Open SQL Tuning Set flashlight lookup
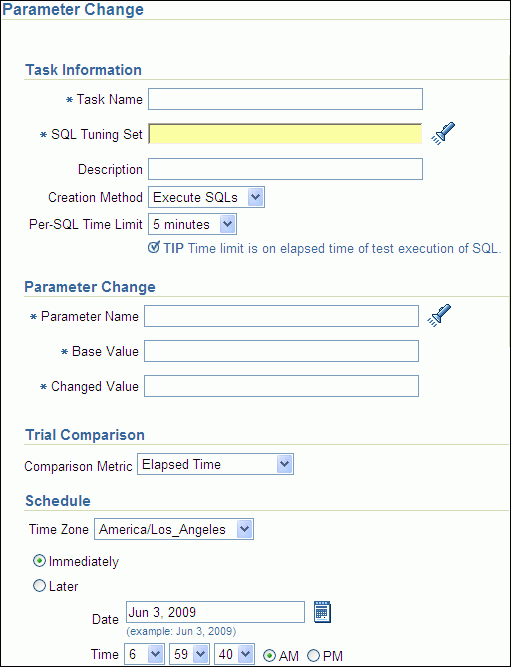 click(x=443, y=134)
